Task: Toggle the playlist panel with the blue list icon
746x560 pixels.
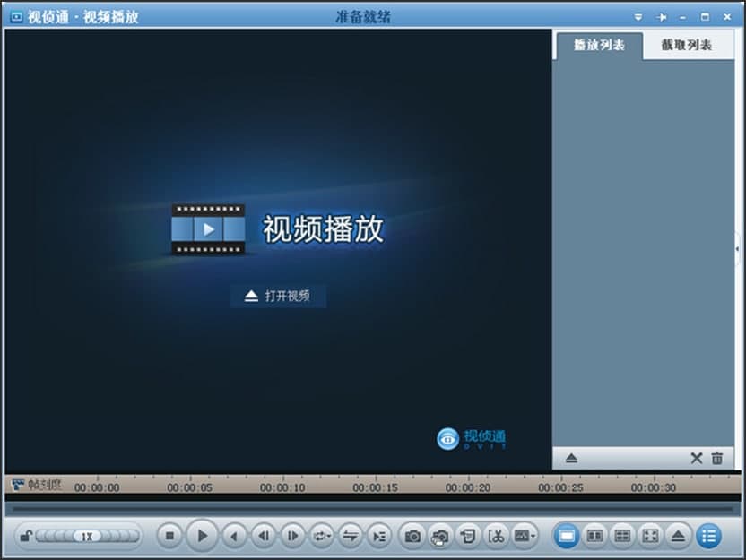Action: pyautogui.click(x=707, y=535)
